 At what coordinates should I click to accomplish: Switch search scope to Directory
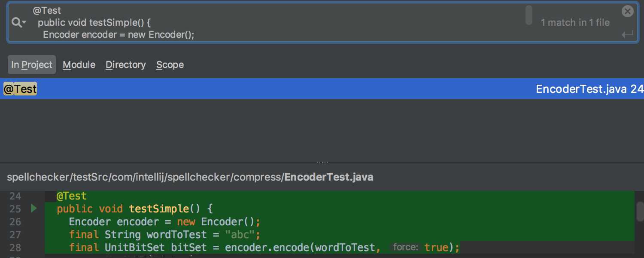point(126,64)
